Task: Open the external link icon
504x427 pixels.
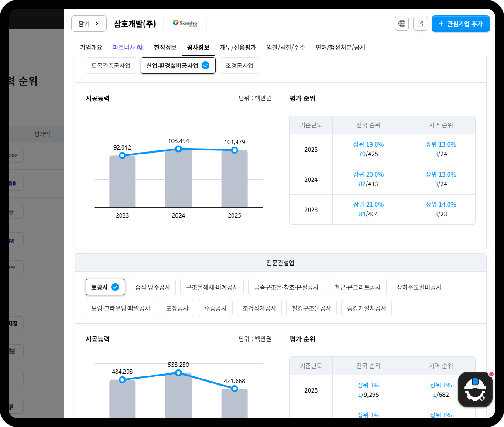Action: coord(420,24)
